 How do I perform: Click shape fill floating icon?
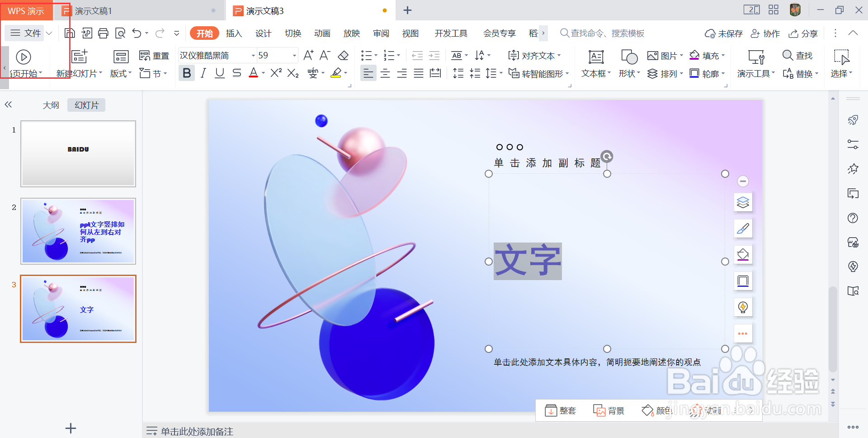(x=743, y=255)
